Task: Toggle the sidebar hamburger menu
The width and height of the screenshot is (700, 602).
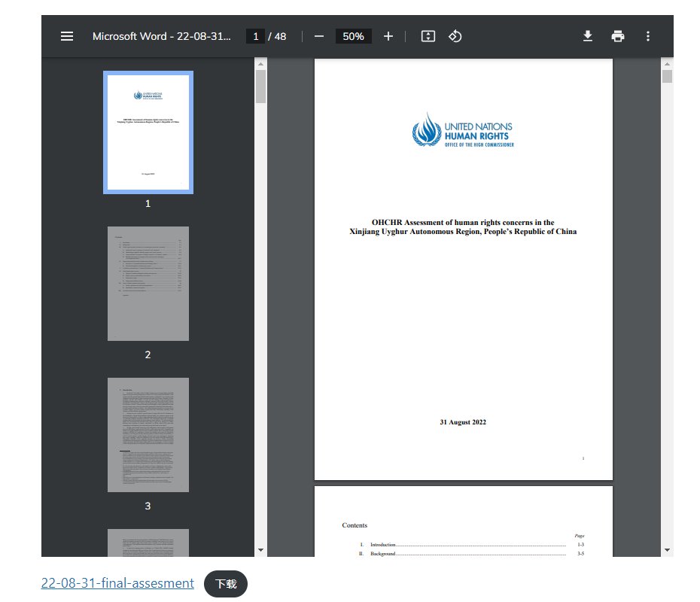Action: point(67,36)
